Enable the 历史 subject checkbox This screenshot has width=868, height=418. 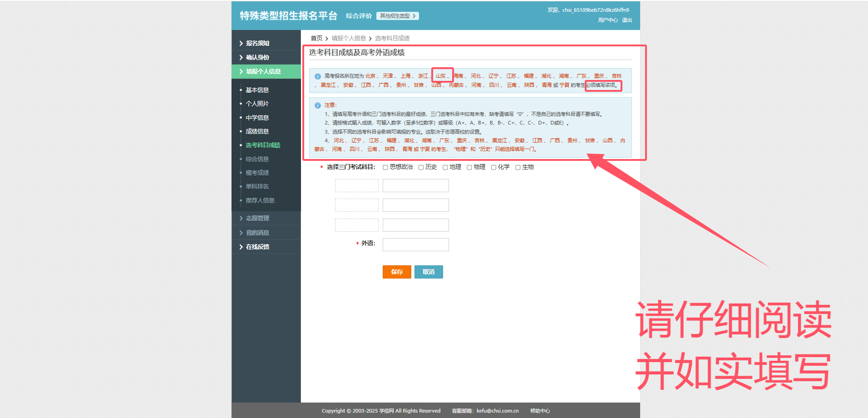[421, 168]
